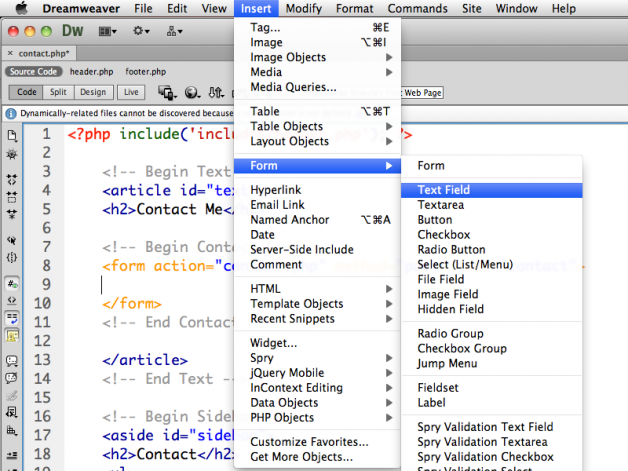Screen dimensions: 628x471
Task: Open the Apple menu
Action: tap(21, 8)
